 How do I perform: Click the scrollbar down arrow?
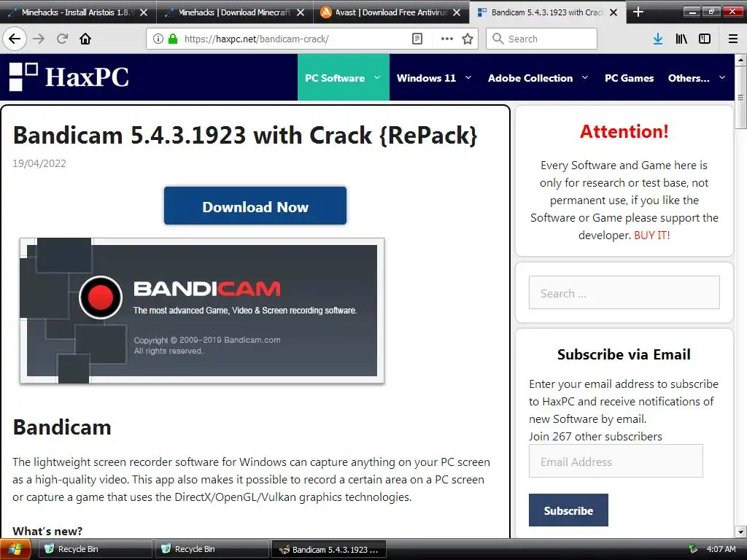pos(740,532)
